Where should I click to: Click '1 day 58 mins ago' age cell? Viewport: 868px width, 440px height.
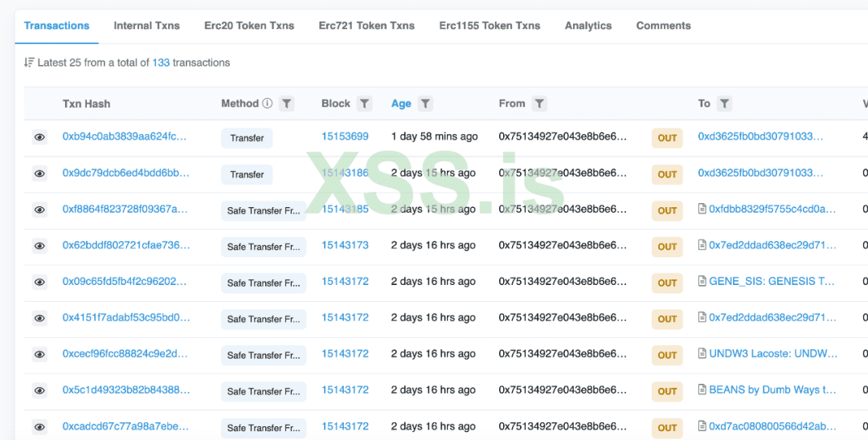[435, 136]
